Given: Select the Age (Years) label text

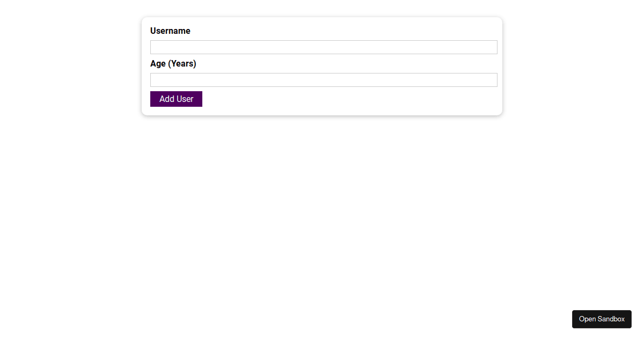Looking at the screenshot, I should click(173, 64).
